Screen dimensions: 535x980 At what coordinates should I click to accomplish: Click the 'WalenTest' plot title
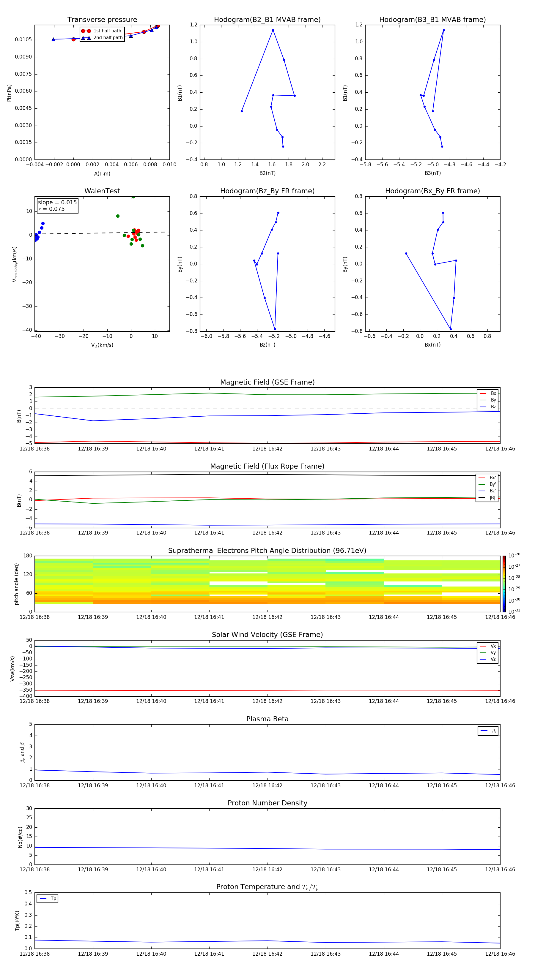[x=102, y=191]
